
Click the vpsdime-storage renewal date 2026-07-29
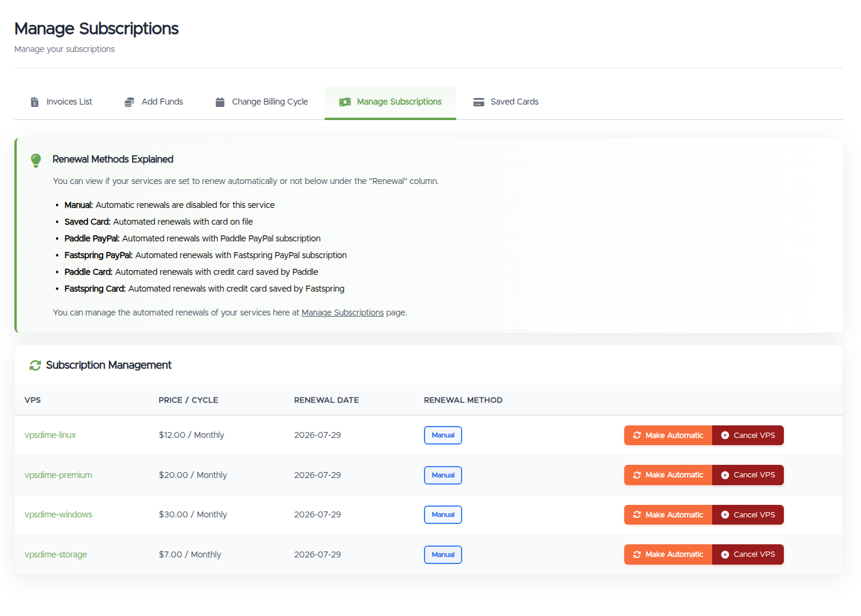[x=317, y=554]
